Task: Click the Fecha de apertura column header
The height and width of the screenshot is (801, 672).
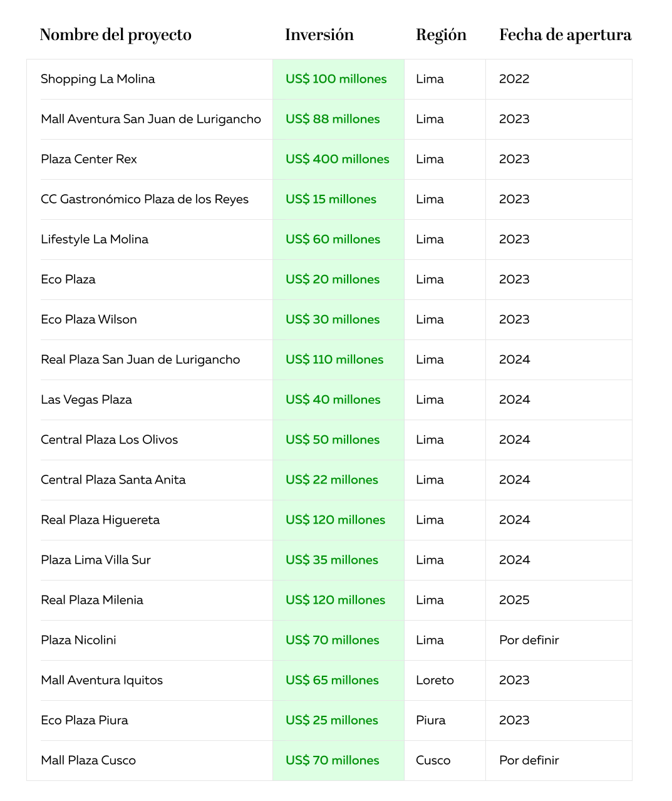Action: pyautogui.click(x=565, y=35)
